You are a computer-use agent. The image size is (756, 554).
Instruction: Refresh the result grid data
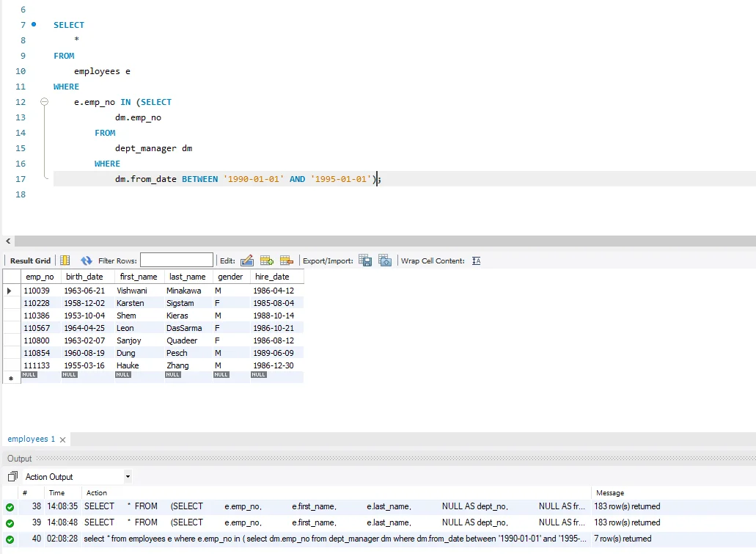(x=87, y=260)
